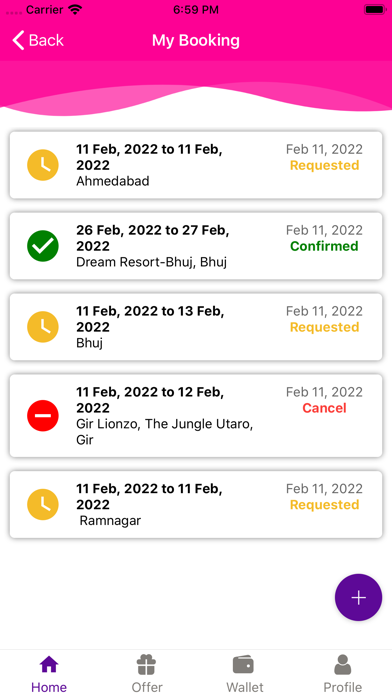This screenshot has width=392, height=696.
Task: Tap the Back button text
Action: 46,40
